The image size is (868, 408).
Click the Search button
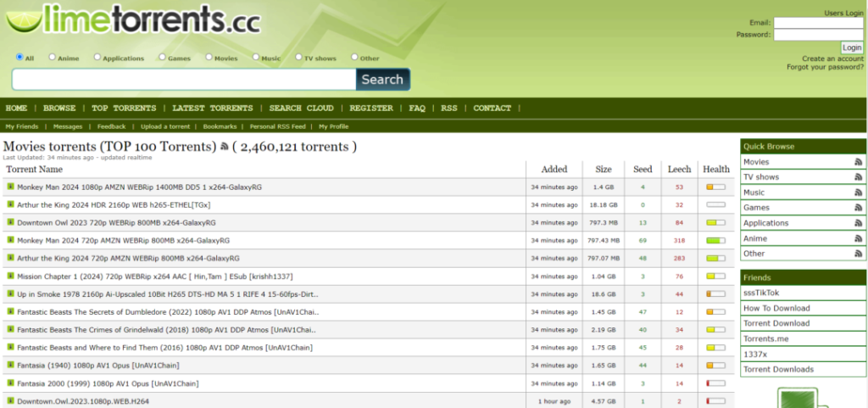[x=382, y=79]
